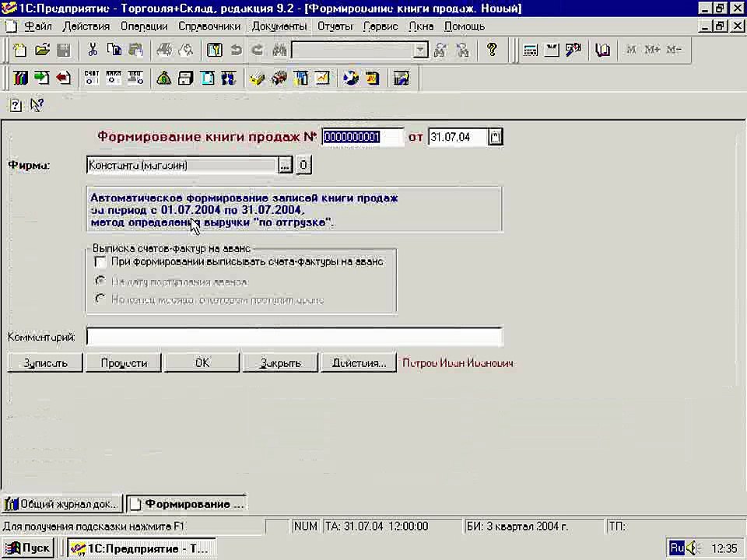Screen dimensions: 747x560
Task: Click the Действия... button at form bottom
Action: pyautogui.click(x=358, y=363)
